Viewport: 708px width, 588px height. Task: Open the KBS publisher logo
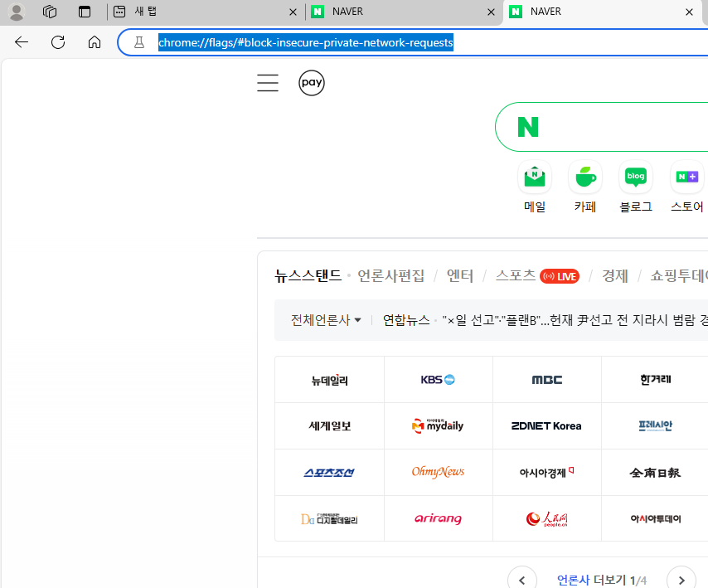pyautogui.click(x=438, y=380)
